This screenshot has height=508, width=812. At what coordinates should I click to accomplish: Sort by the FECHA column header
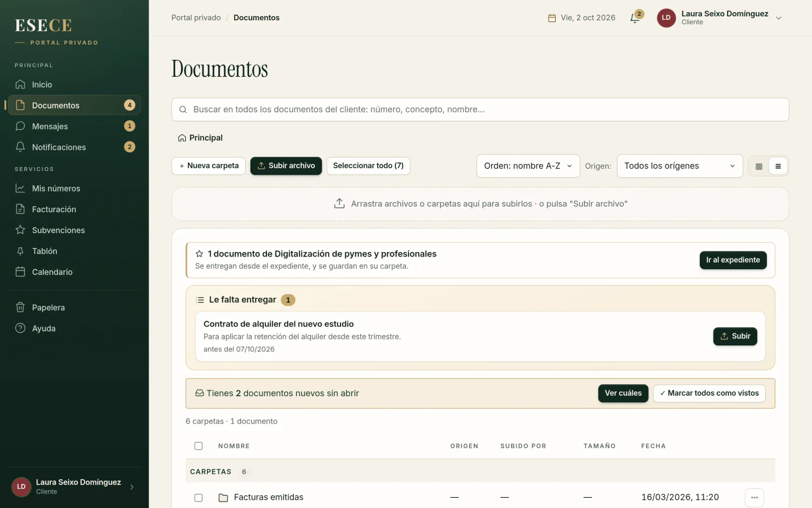pos(653,446)
